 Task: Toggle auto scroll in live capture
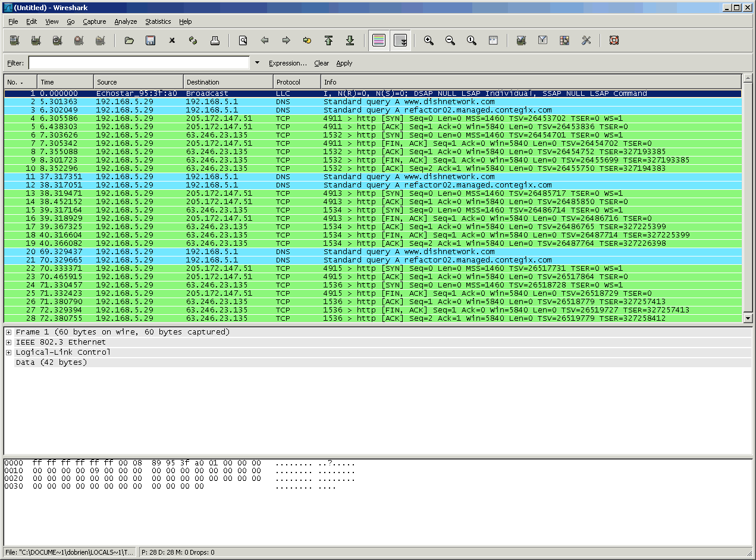point(400,40)
